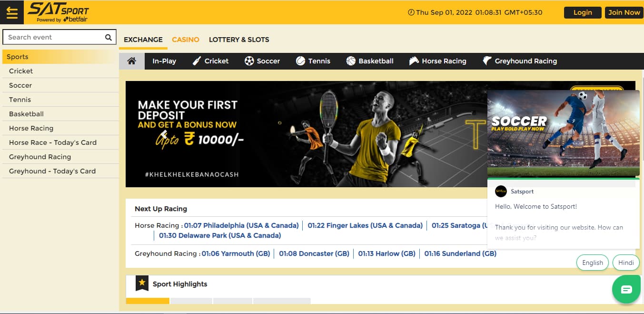The image size is (644, 314).
Task: Select Sports header in sidebar
Action: [x=60, y=57]
